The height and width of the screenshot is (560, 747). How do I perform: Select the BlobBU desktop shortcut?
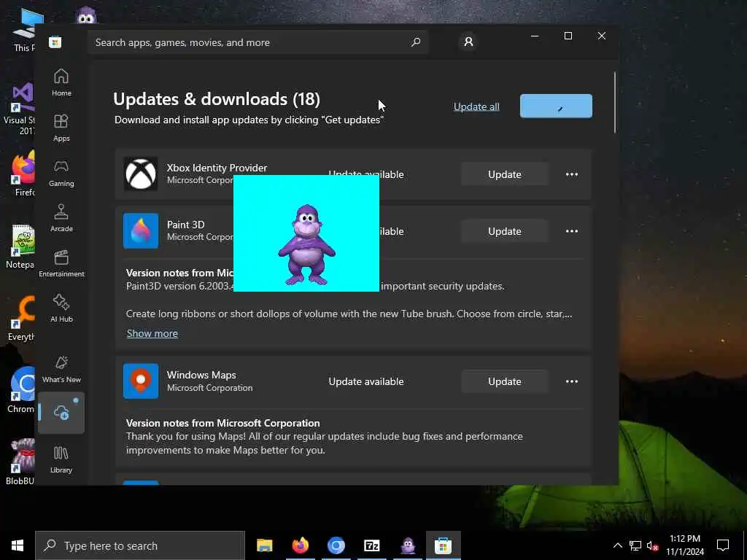pyautogui.click(x=21, y=462)
